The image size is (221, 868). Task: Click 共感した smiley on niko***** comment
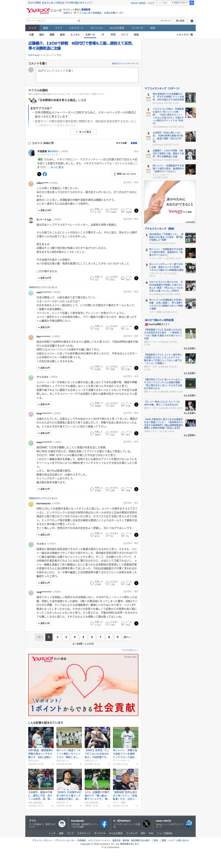click(92, 211)
